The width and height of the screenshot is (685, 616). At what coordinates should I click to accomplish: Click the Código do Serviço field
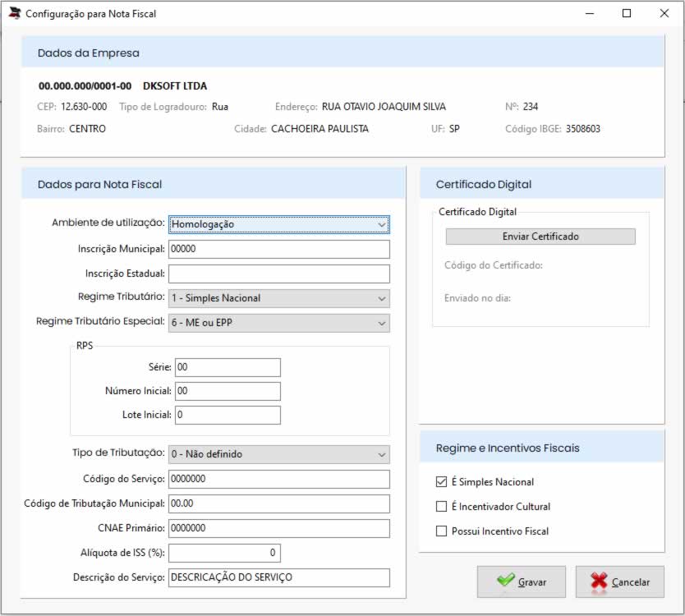click(x=278, y=479)
